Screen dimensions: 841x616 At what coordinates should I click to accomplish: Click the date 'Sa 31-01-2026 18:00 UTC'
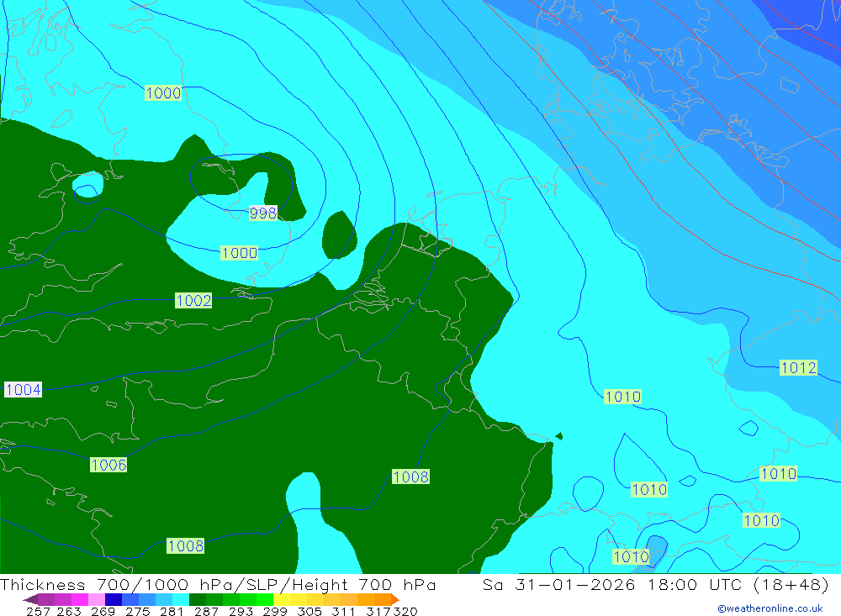[x=614, y=584]
